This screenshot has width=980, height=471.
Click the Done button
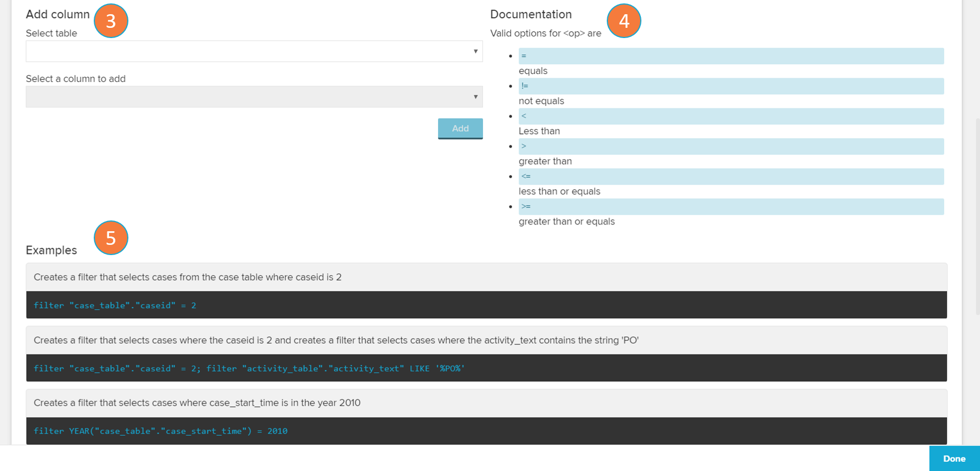click(x=954, y=459)
